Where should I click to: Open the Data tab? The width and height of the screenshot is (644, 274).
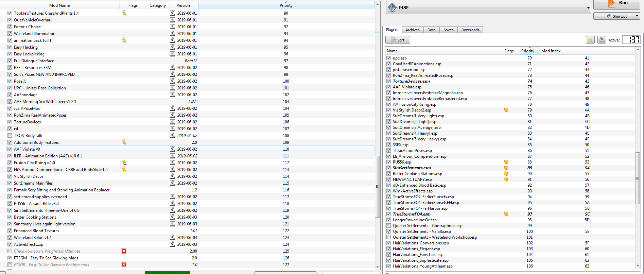(x=432, y=30)
